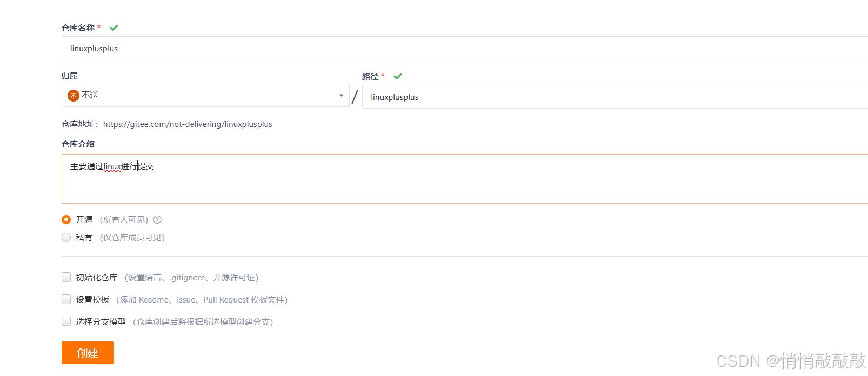Click the 仓库介绍 description textarea
868x376 pixels.
point(465,179)
